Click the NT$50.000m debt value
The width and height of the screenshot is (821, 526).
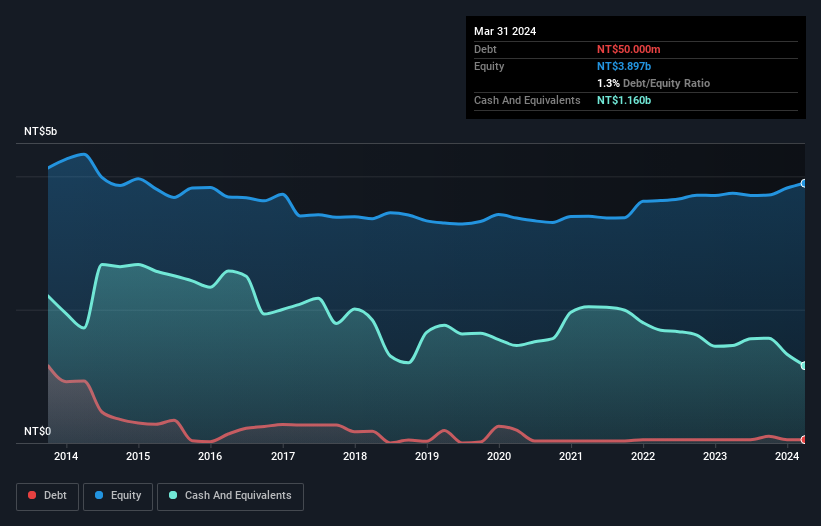coord(628,49)
